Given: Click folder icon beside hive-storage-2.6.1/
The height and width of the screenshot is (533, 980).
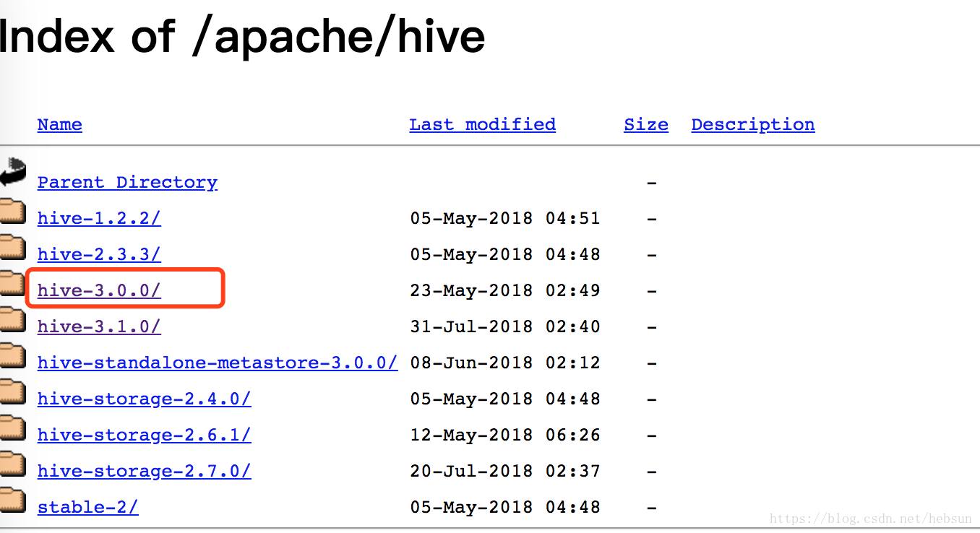Looking at the screenshot, I should pos(12,428).
